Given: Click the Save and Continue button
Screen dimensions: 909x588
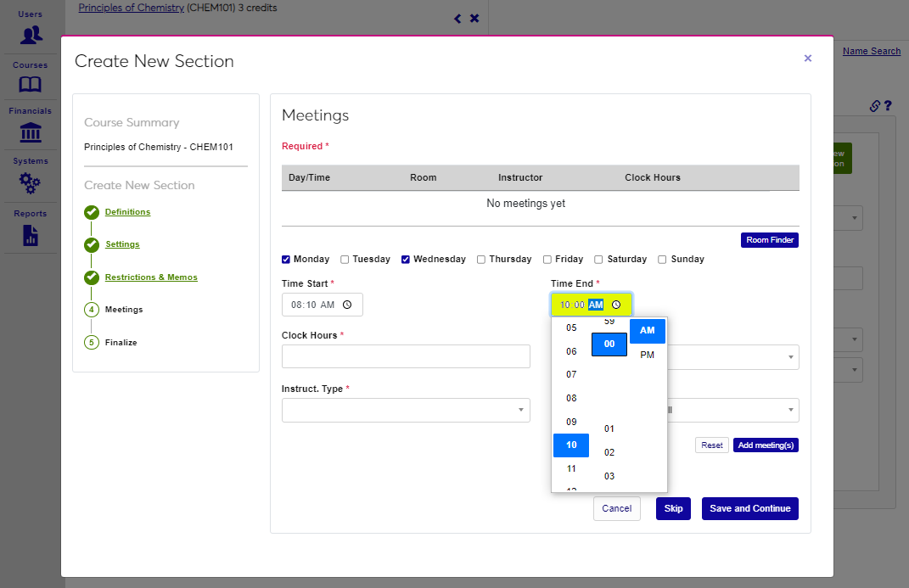Looking at the screenshot, I should click(749, 508).
